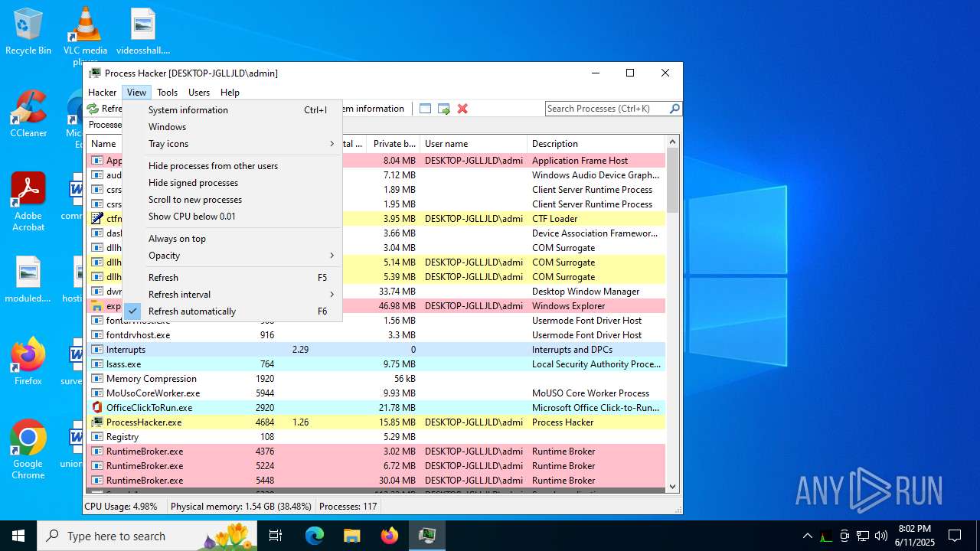This screenshot has height=551, width=980.
Task: Click Physical memory status entry
Action: [x=240, y=506]
